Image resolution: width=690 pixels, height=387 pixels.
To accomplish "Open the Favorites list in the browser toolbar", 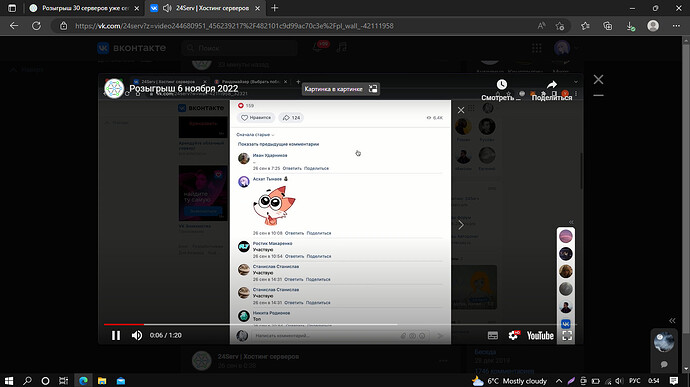I will (x=585, y=26).
